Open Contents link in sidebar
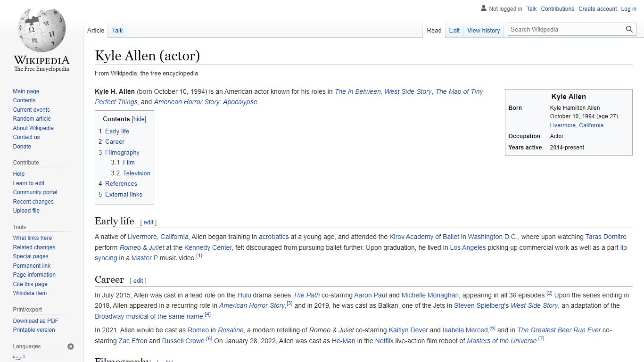This screenshot has height=362, width=644. click(24, 100)
